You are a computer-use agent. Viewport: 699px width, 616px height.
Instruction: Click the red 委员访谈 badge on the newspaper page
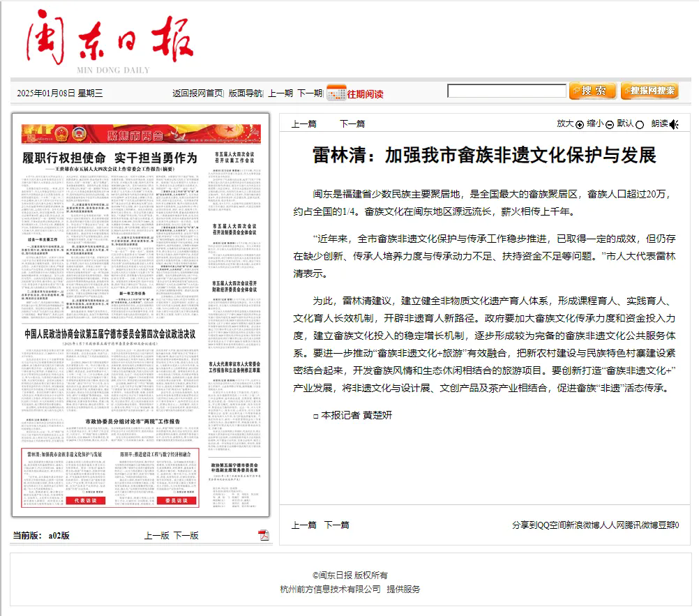tap(176, 501)
